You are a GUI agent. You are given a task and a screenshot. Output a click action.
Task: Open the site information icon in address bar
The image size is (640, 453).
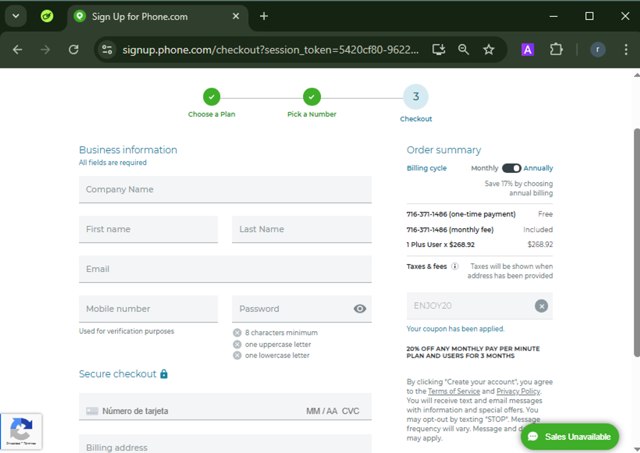pyautogui.click(x=107, y=50)
